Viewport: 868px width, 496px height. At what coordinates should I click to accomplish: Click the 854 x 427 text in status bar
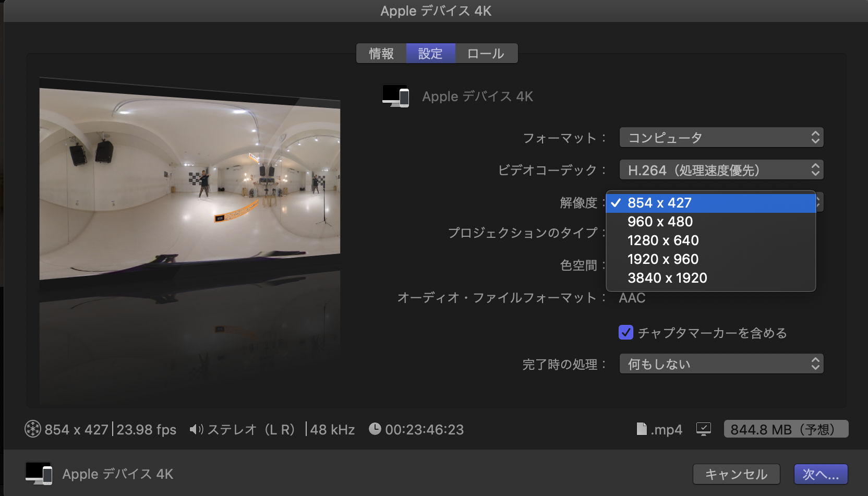click(77, 430)
